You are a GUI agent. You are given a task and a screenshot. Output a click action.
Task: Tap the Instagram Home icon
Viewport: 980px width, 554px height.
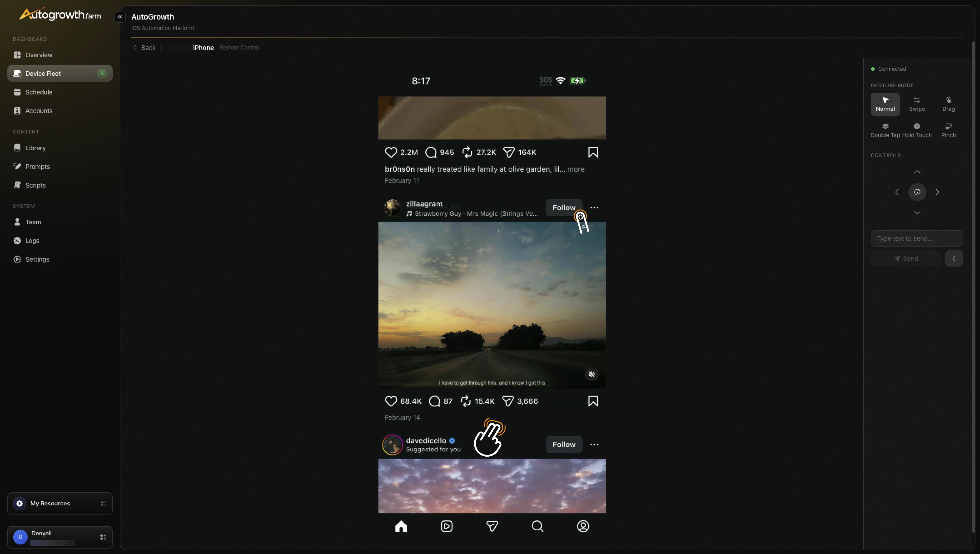pos(401,526)
